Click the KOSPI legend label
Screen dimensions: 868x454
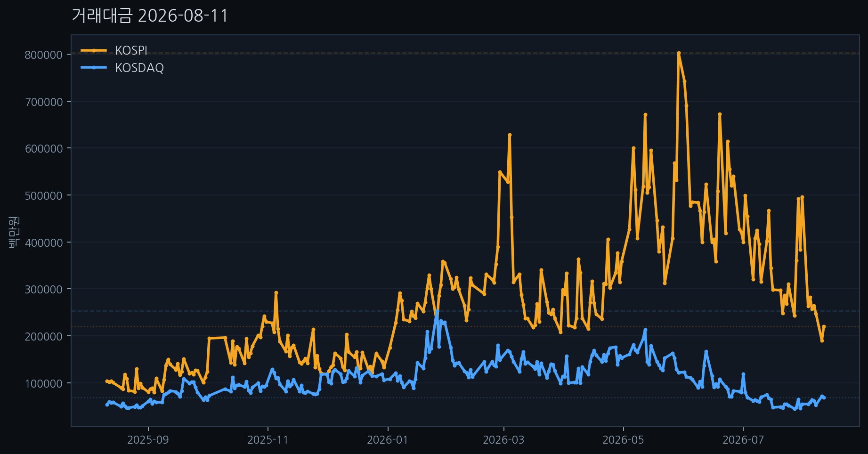click(x=131, y=50)
